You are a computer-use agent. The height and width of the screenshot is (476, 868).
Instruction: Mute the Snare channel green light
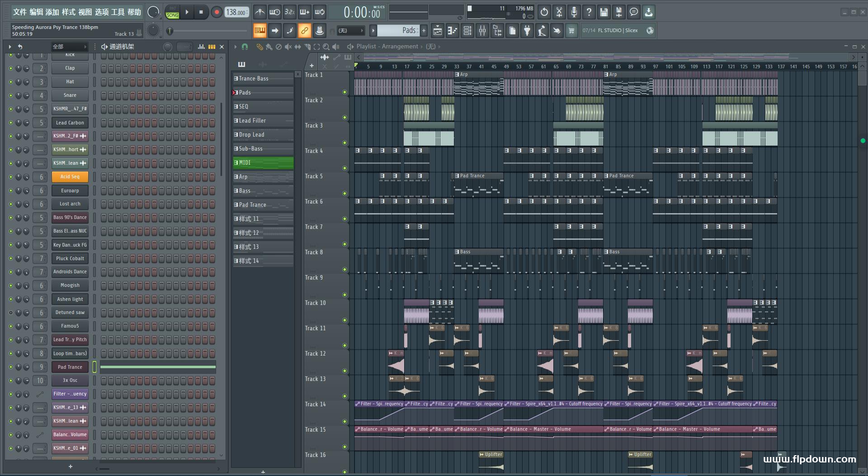pyautogui.click(x=11, y=95)
